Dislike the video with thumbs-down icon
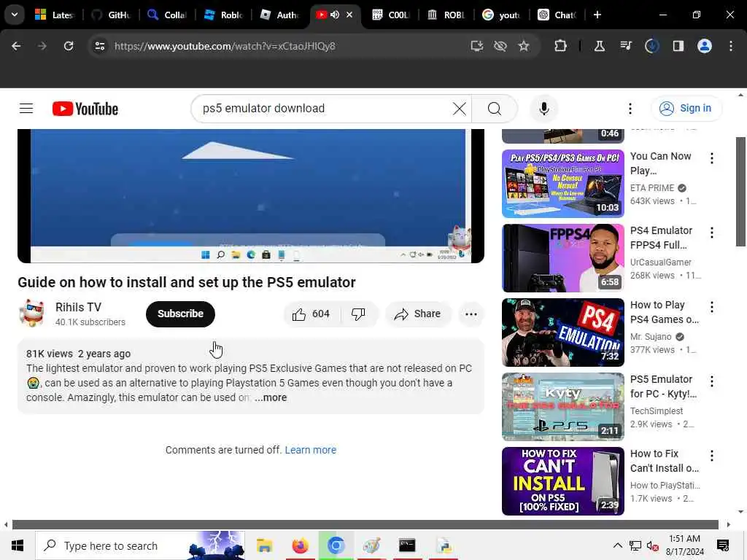 358,314
